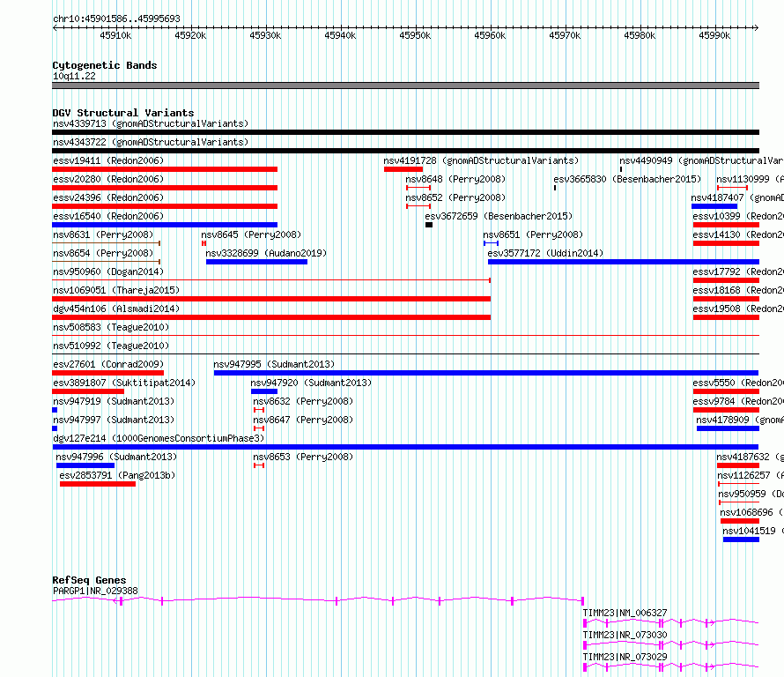
Task: Select the Cytogenetic Bands track title
Action: (105, 65)
